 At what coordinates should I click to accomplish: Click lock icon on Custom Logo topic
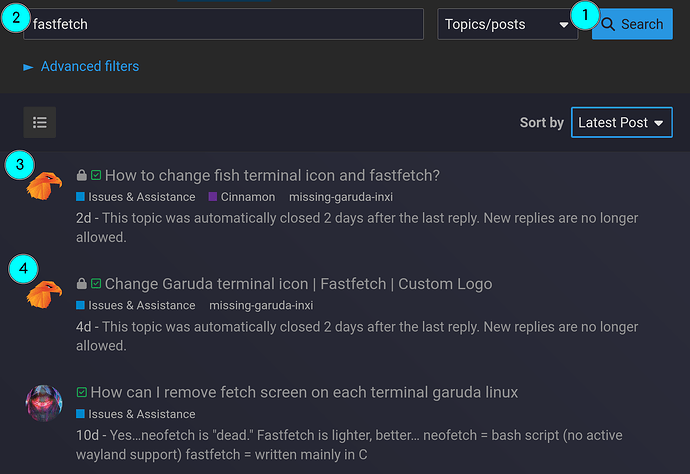81,283
